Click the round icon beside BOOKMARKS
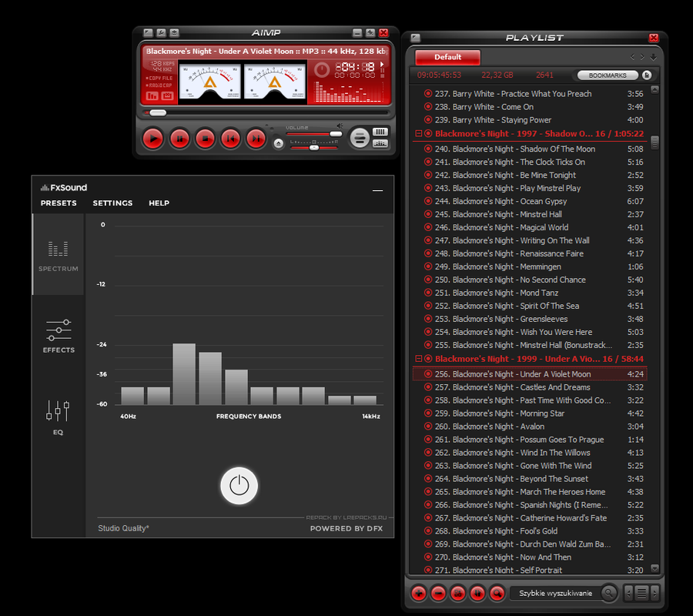Viewport: 693px width, 616px height. click(x=647, y=75)
